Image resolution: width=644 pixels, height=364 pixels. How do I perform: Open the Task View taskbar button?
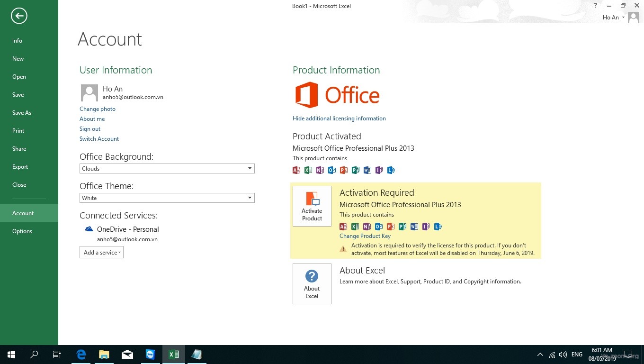57,354
